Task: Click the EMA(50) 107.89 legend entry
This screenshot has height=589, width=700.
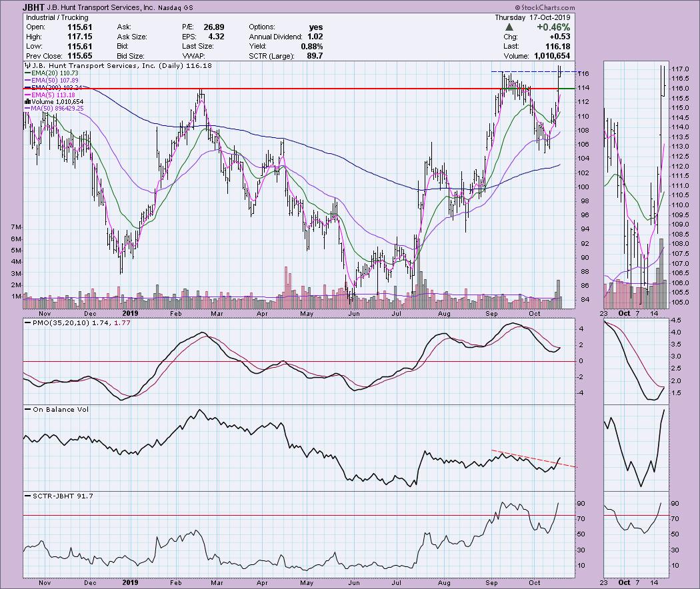Action: tap(52, 81)
